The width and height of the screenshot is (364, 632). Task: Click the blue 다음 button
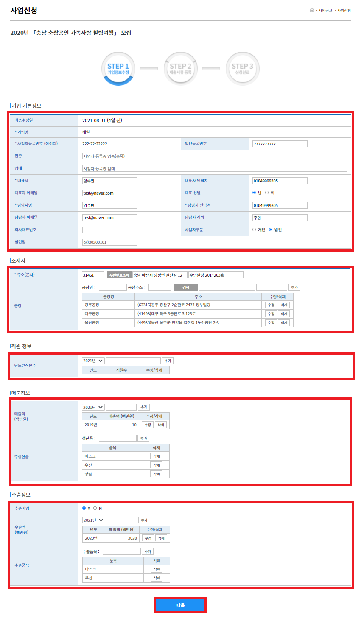coord(180,605)
